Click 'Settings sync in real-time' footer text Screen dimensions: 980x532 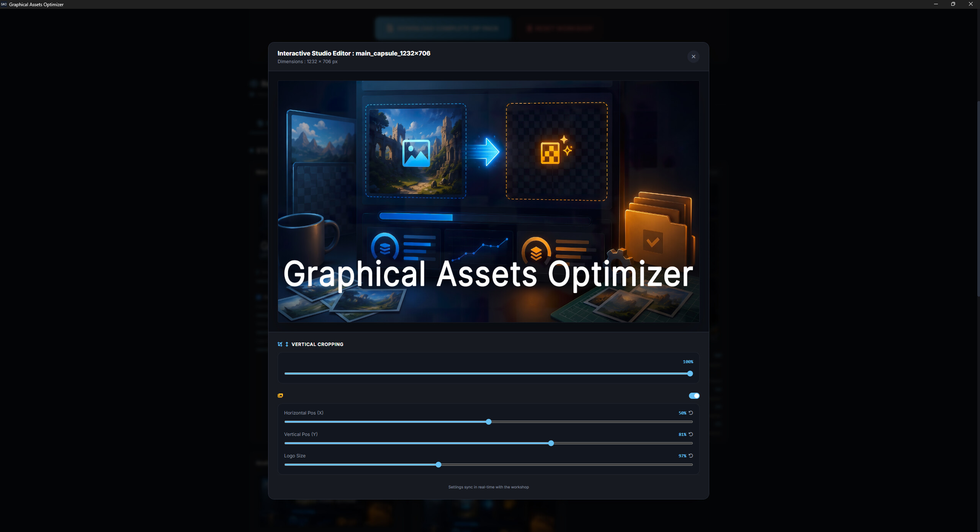point(488,487)
